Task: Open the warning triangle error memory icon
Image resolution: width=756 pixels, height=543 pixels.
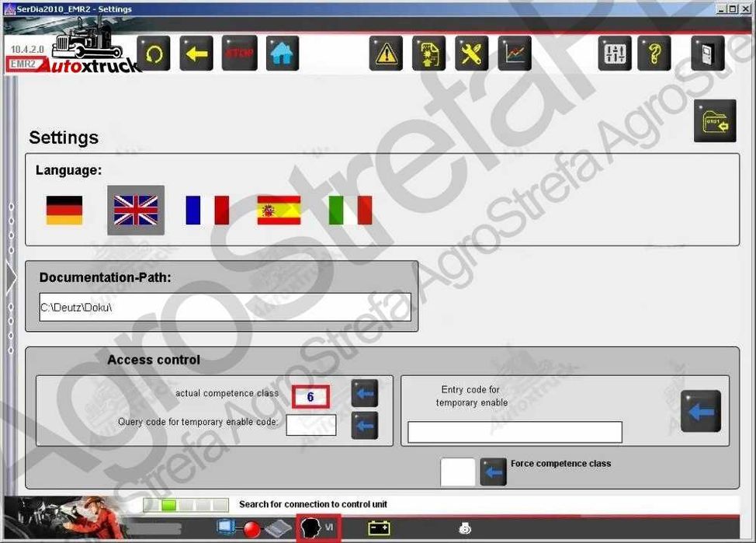Action: click(386, 54)
